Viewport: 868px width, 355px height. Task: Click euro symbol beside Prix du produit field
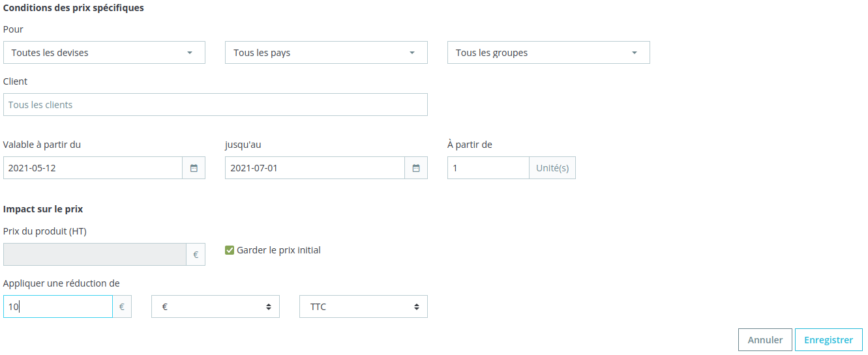(196, 255)
